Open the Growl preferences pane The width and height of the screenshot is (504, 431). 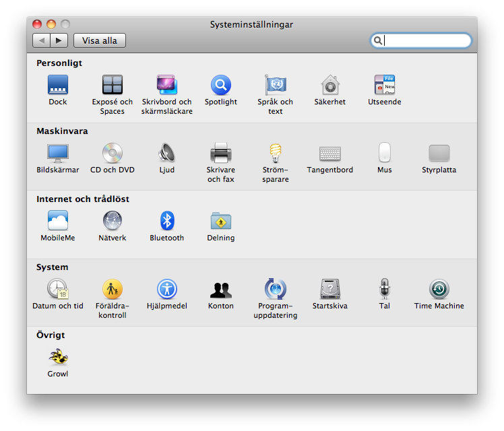click(x=58, y=358)
